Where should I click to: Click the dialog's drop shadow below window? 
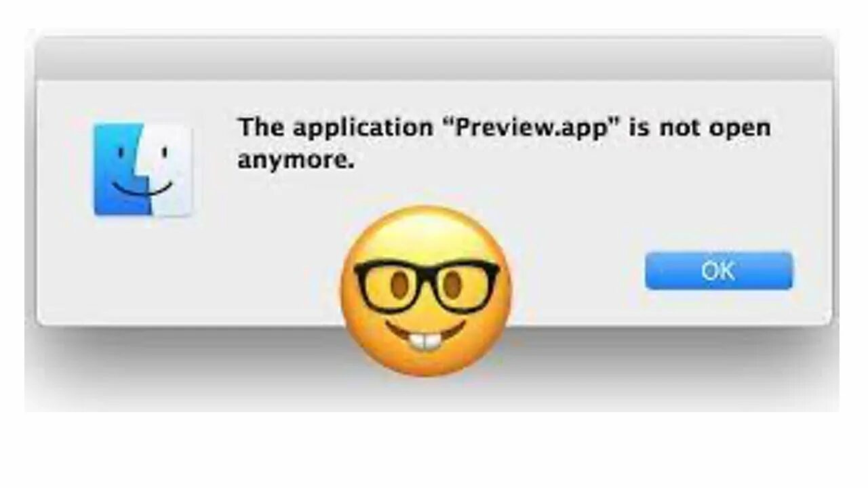[x=434, y=366]
